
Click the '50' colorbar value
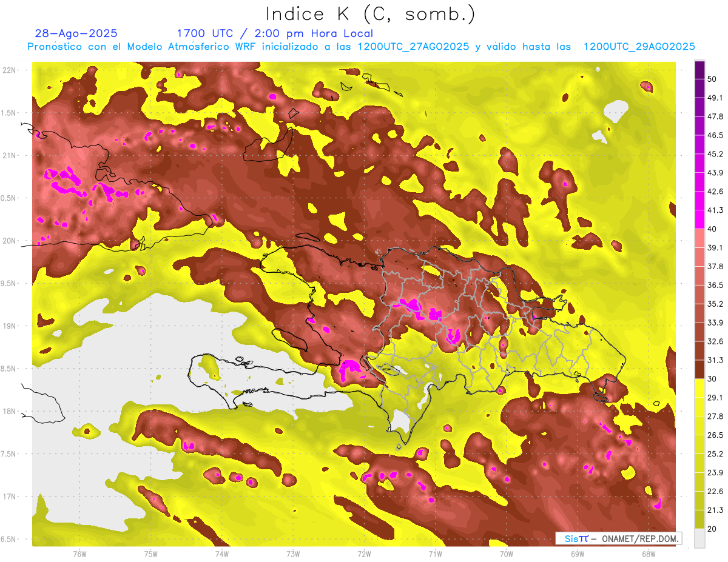point(712,79)
